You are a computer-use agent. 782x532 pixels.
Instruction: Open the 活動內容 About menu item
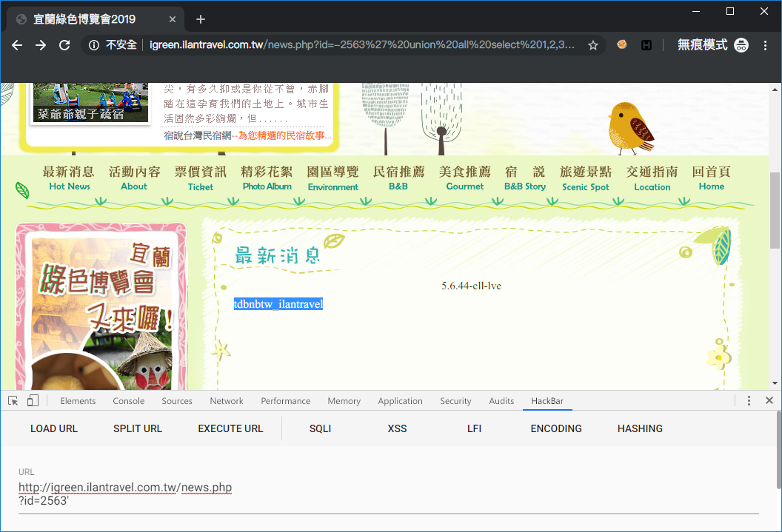click(134, 178)
